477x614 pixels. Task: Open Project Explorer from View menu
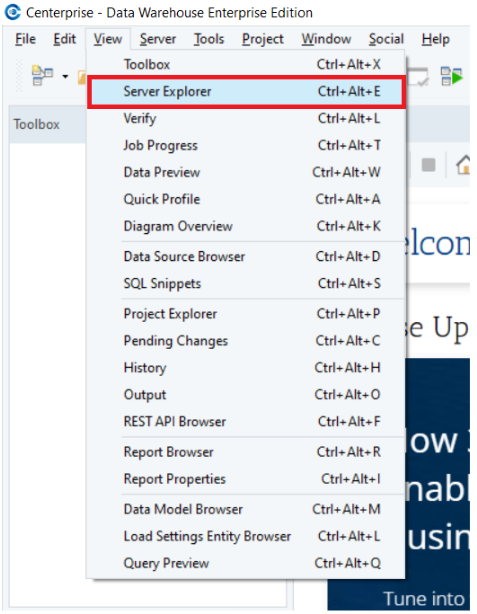[x=246, y=314]
